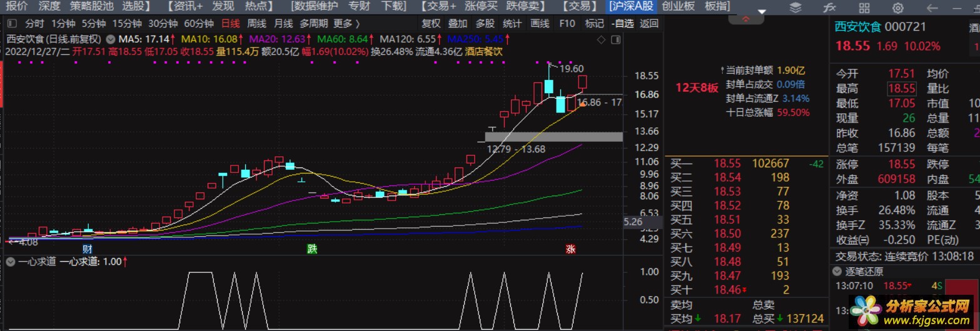Open F10 company info
Screen dimensions: 980x331
pyautogui.click(x=567, y=24)
